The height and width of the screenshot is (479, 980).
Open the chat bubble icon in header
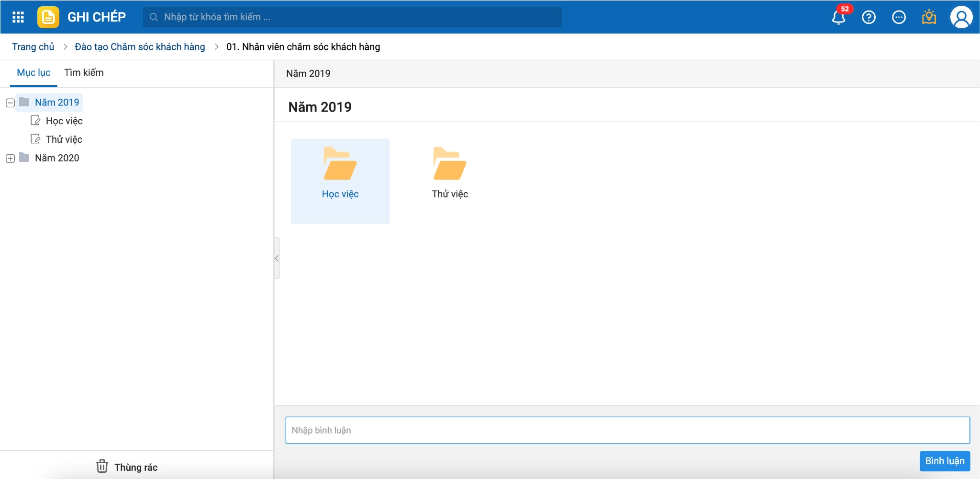click(899, 17)
